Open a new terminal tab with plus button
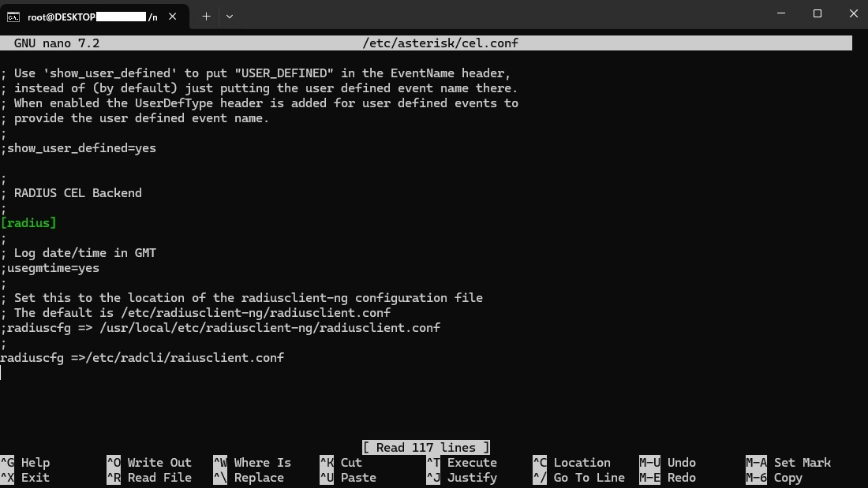This screenshot has height=488, width=868. coord(206,17)
